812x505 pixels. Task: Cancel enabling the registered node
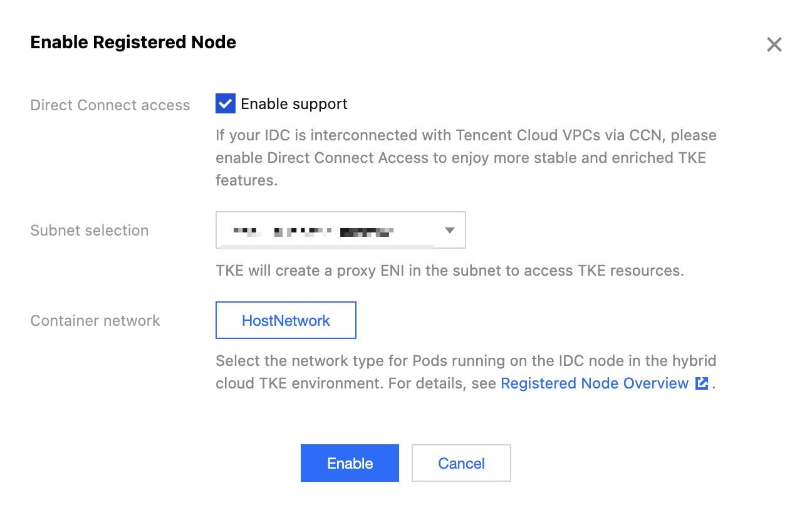tap(461, 463)
